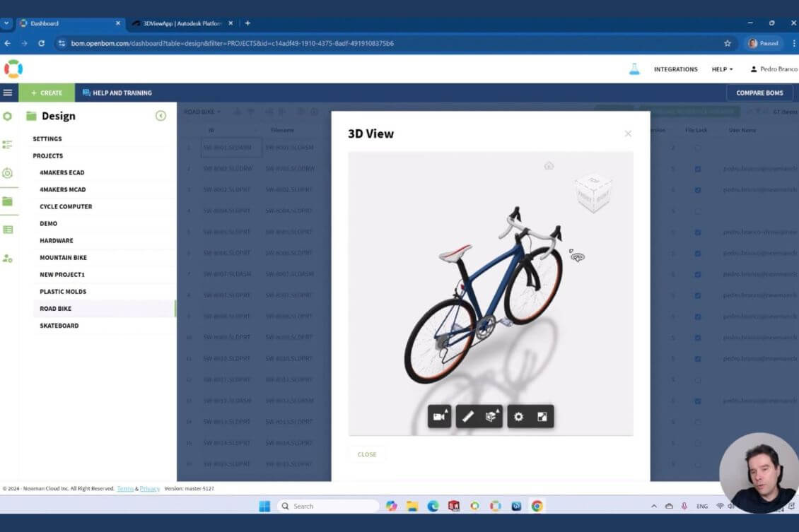This screenshot has width=799, height=532.
Task: Reload the browser page
Action: [41, 43]
